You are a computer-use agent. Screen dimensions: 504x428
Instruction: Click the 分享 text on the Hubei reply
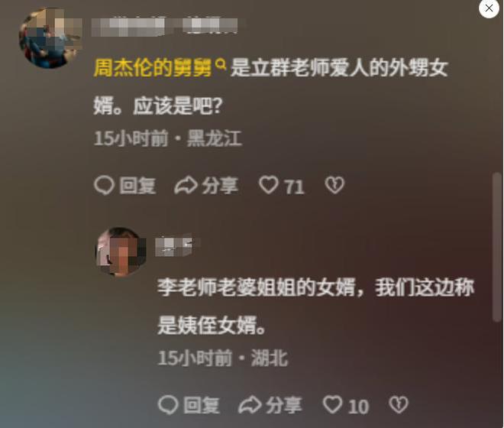284,405
